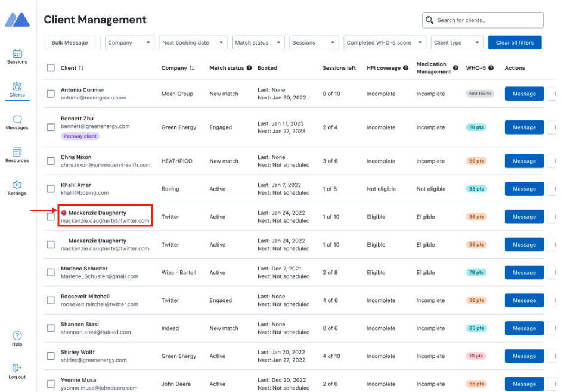
Task: Select Marlene Schuster's row checkbox
Action: pos(51,272)
